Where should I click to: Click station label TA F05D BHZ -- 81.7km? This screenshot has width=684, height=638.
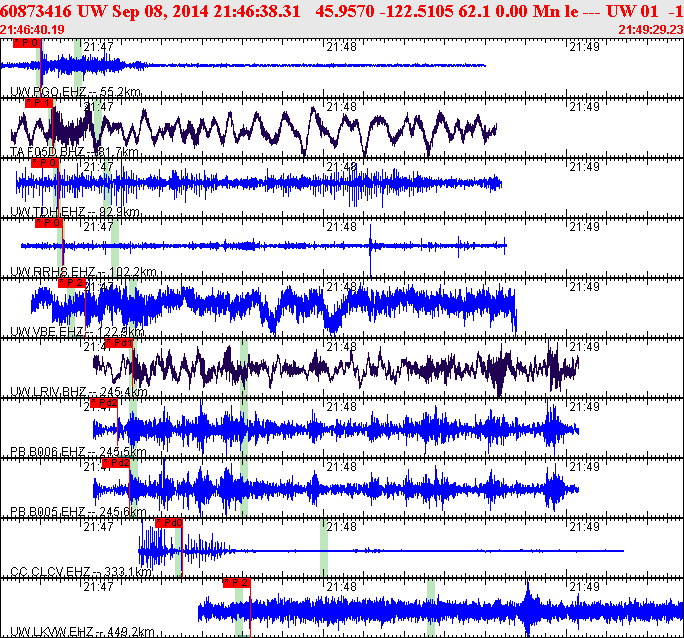coord(74,152)
